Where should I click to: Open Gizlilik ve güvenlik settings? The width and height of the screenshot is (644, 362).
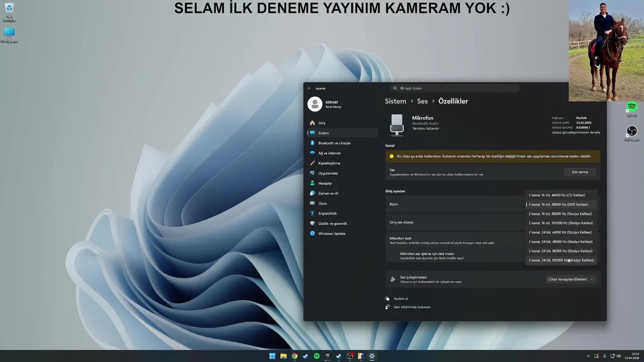[342, 223]
